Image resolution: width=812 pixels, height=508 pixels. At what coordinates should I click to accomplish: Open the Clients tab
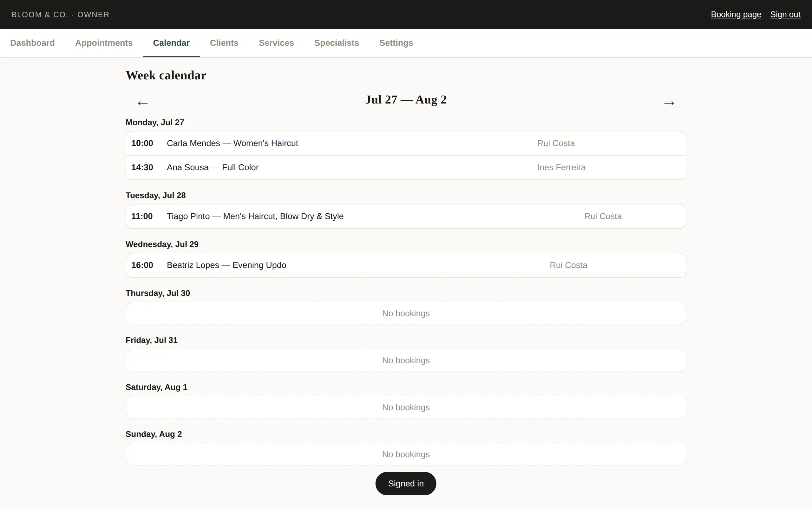click(x=224, y=43)
